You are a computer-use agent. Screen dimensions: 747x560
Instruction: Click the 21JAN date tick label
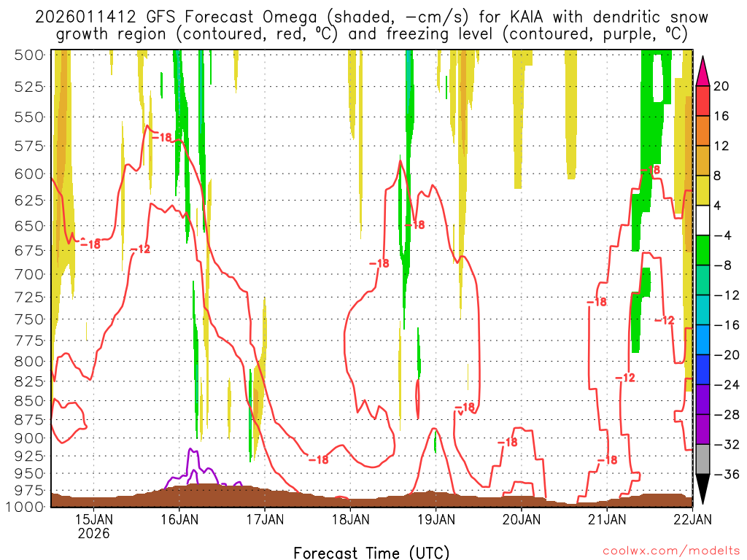607,519
